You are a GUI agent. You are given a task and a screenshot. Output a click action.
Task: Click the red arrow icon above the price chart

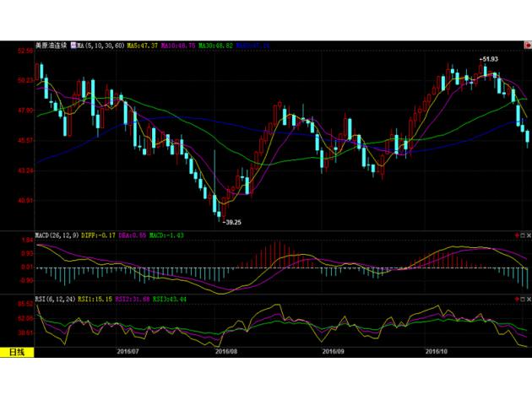pos(529,45)
